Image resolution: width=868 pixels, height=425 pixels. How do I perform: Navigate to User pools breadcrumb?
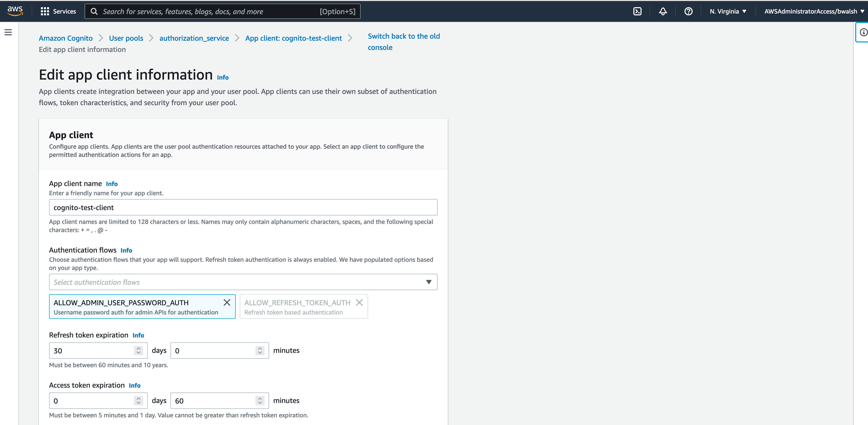tap(126, 38)
